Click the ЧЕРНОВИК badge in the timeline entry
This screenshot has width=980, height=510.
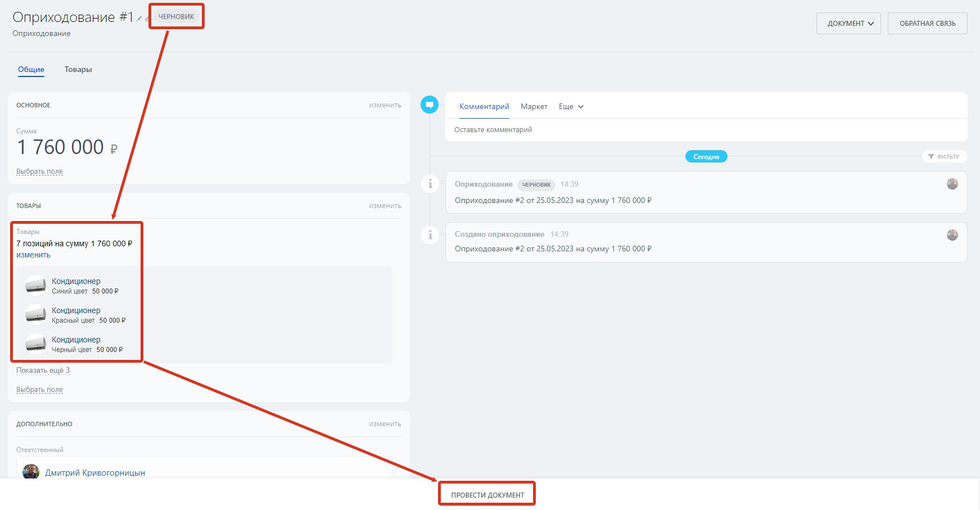tap(536, 184)
